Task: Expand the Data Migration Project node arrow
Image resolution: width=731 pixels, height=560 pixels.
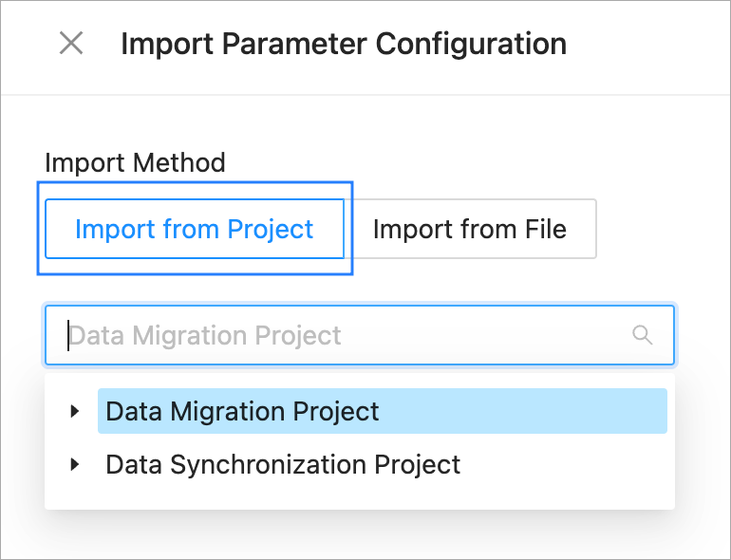Action: [75, 411]
